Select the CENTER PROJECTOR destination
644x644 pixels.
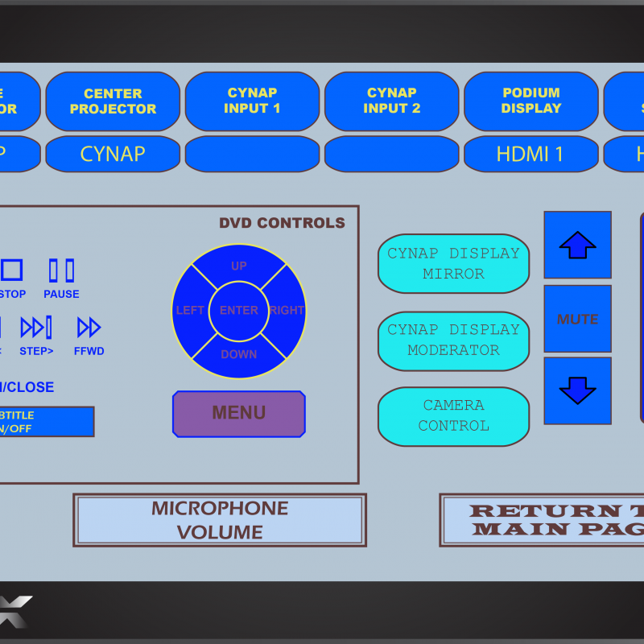(113, 101)
